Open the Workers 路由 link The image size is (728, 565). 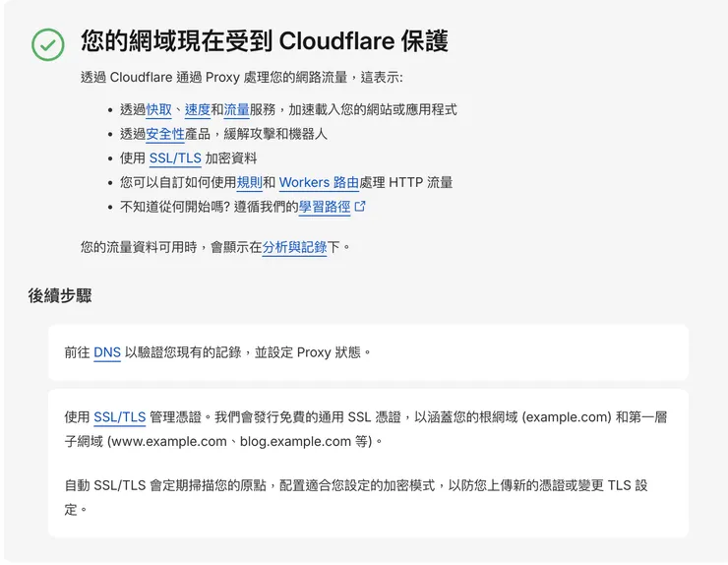(x=319, y=182)
